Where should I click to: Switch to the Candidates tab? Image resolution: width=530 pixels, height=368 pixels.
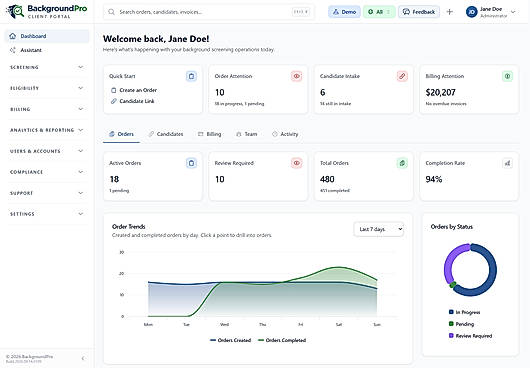click(x=166, y=134)
